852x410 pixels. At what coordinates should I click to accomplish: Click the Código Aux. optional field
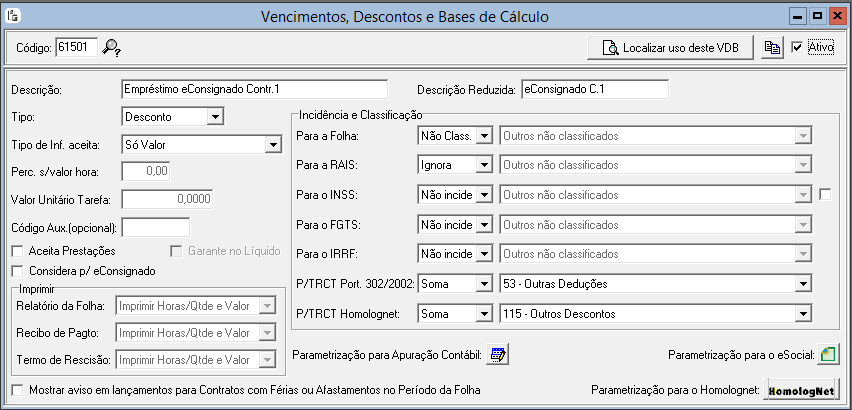click(x=155, y=228)
